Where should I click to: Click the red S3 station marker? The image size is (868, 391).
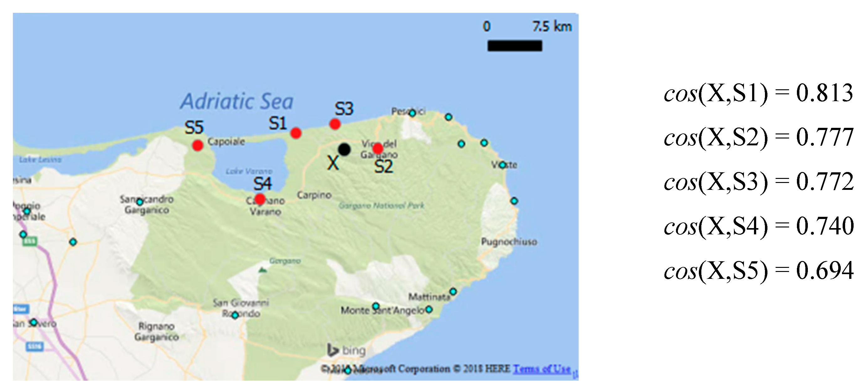click(335, 124)
